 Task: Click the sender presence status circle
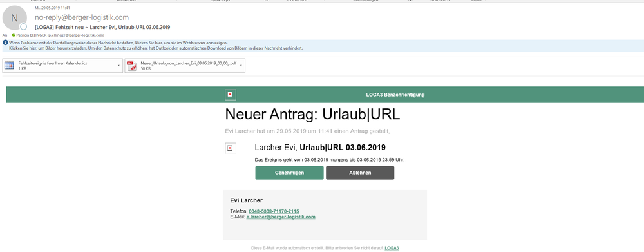[23, 26]
